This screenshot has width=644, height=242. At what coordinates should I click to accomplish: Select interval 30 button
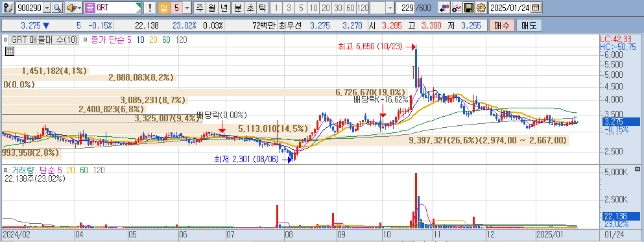[x=338, y=7]
